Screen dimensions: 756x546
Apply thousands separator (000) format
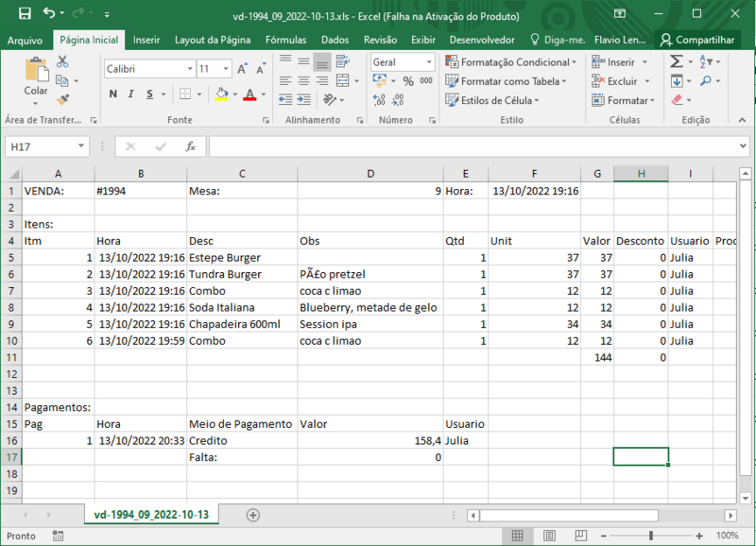click(x=426, y=81)
